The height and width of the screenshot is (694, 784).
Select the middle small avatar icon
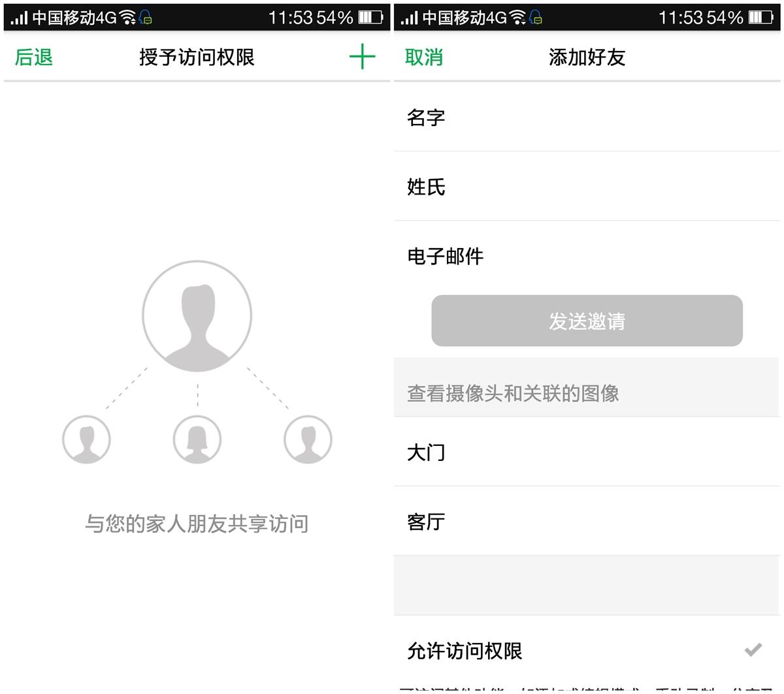tap(197, 439)
